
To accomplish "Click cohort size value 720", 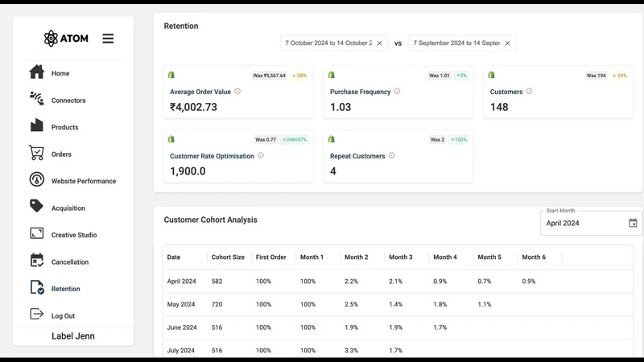I will coord(217,305).
